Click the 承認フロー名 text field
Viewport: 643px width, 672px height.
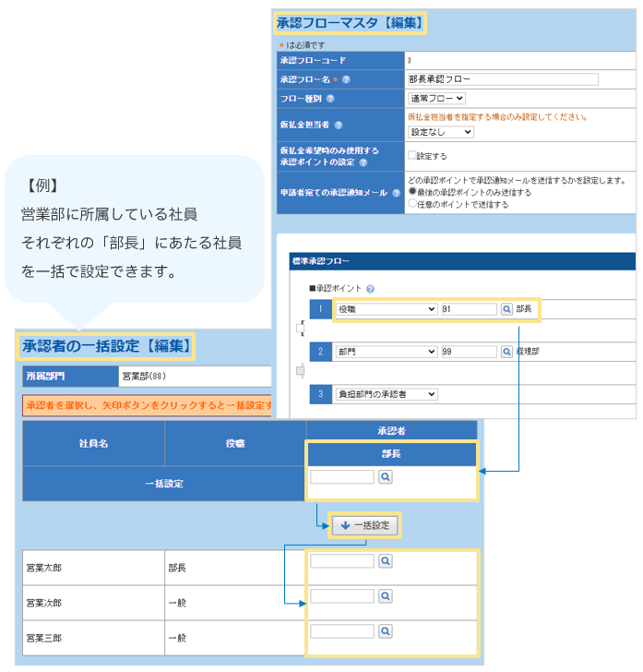click(503, 79)
